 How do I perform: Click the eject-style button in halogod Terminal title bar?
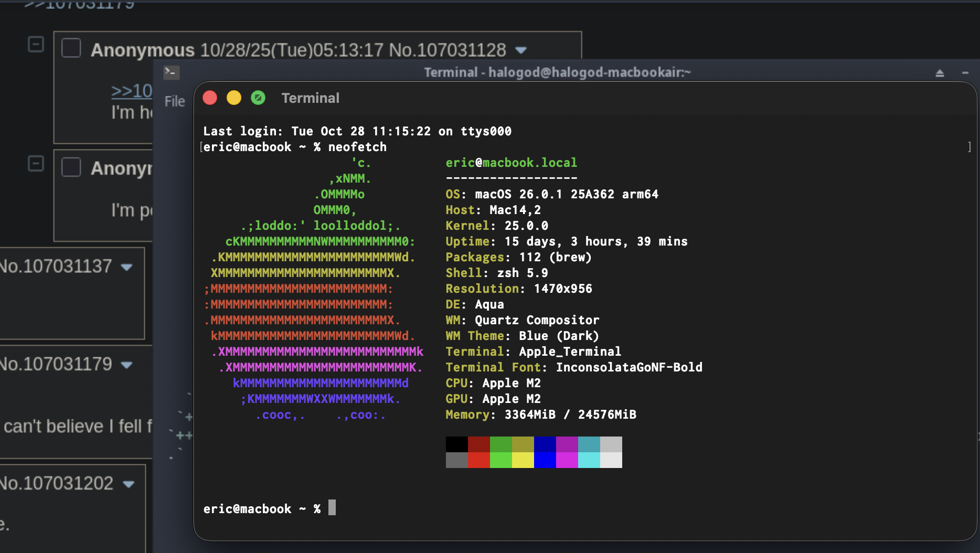(940, 73)
